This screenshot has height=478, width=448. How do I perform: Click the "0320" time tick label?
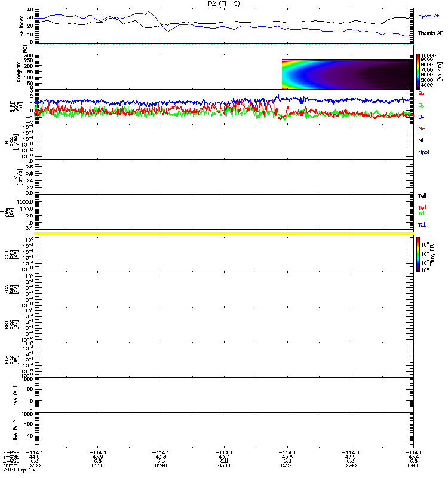[x=287, y=465]
